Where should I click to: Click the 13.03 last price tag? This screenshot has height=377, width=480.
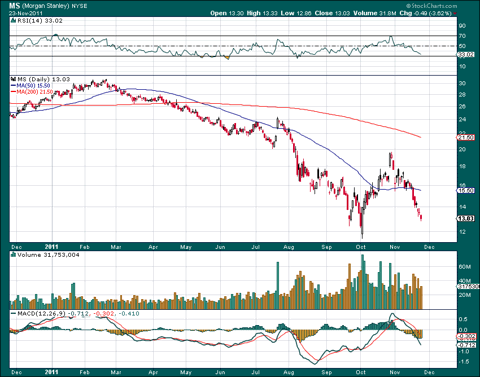pyautogui.click(x=466, y=219)
